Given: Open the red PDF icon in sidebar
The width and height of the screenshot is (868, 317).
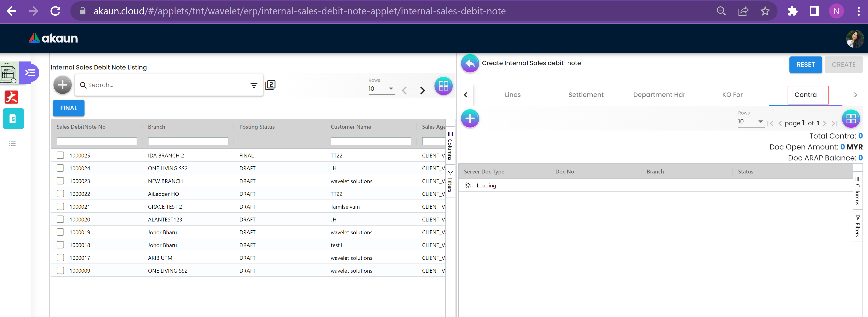Looking at the screenshot, I should (x=11, y=97).
